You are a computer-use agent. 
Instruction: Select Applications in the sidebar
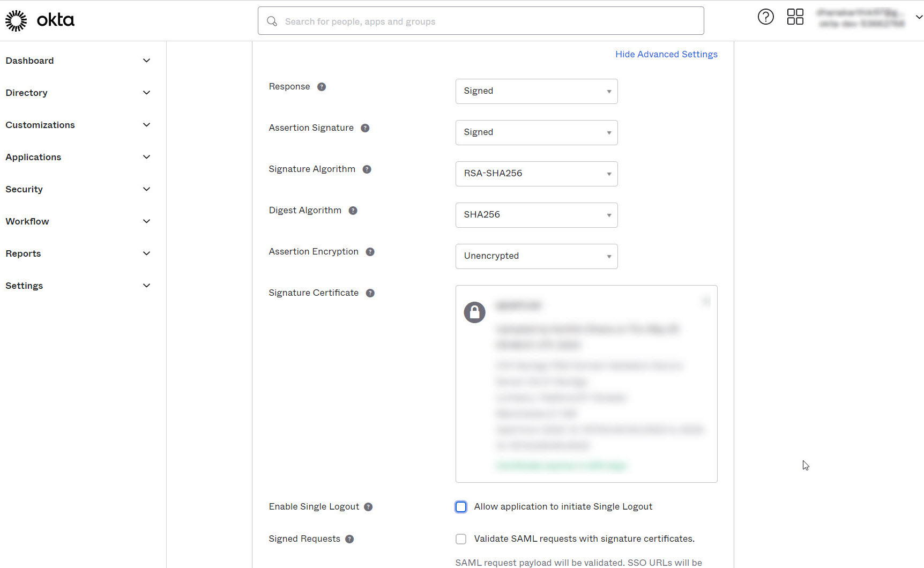pos(33,157)
